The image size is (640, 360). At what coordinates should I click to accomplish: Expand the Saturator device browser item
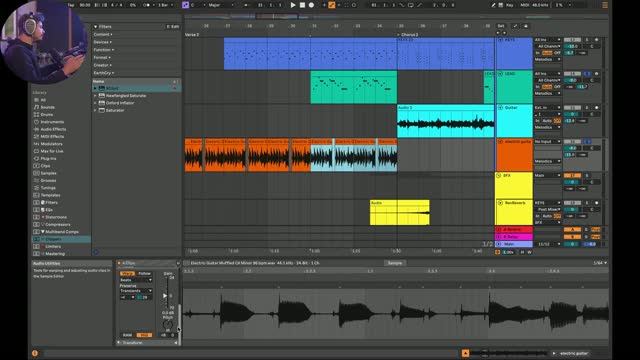[96, 110]
